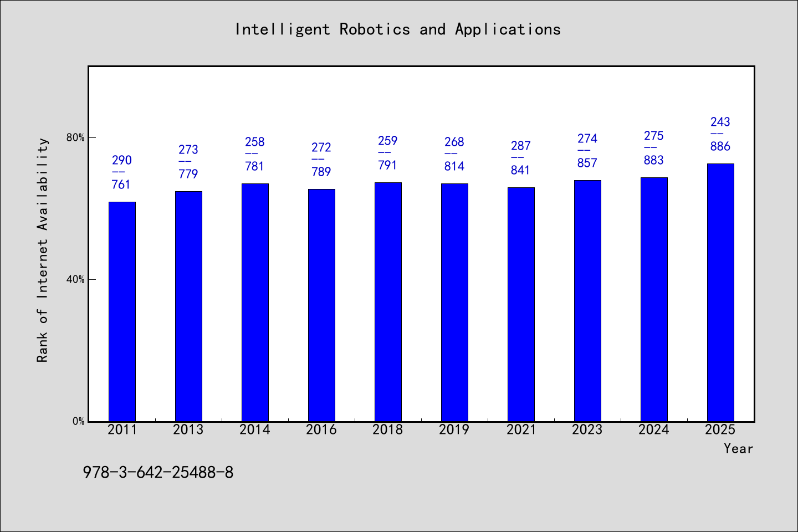
Task: Click the value 258 above the 2014 bar
Action: [255, 142]
